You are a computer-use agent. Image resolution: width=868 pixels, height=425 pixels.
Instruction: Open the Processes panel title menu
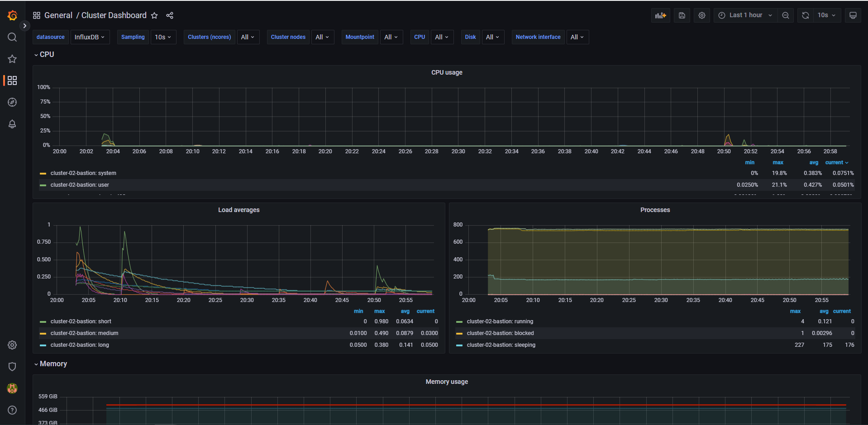coord(655,210)
